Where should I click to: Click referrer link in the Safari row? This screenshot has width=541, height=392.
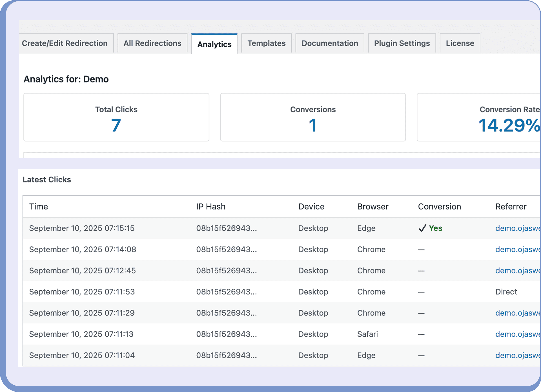(x=517, y=334)
